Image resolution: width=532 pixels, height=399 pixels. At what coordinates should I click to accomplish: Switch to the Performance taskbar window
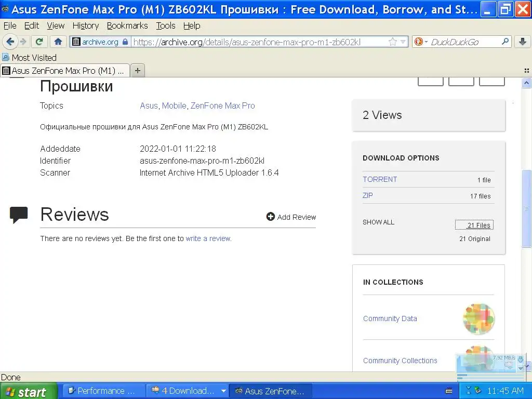coord(103,391)
